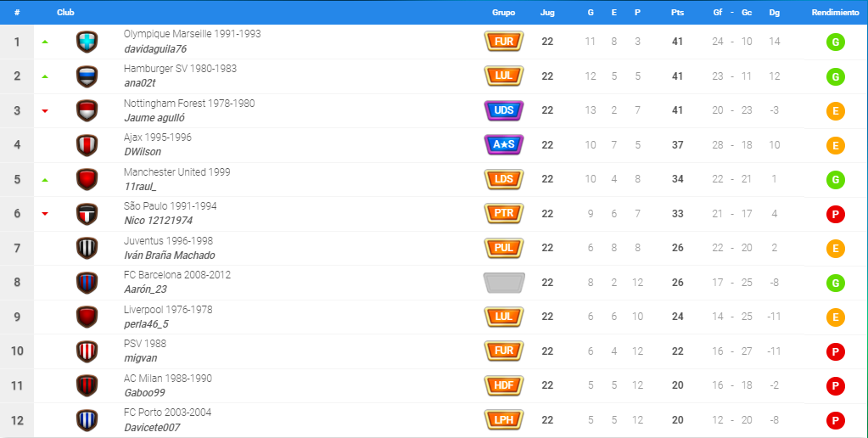
Task: Click the green G performance circle for Marseille
Action: [836, 42]
